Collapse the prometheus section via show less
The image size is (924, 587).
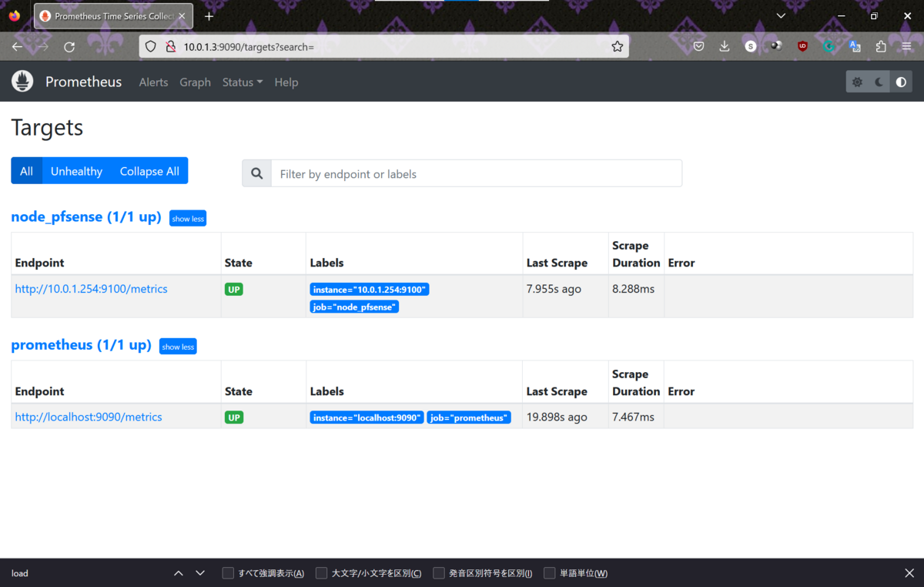(178, 346)
